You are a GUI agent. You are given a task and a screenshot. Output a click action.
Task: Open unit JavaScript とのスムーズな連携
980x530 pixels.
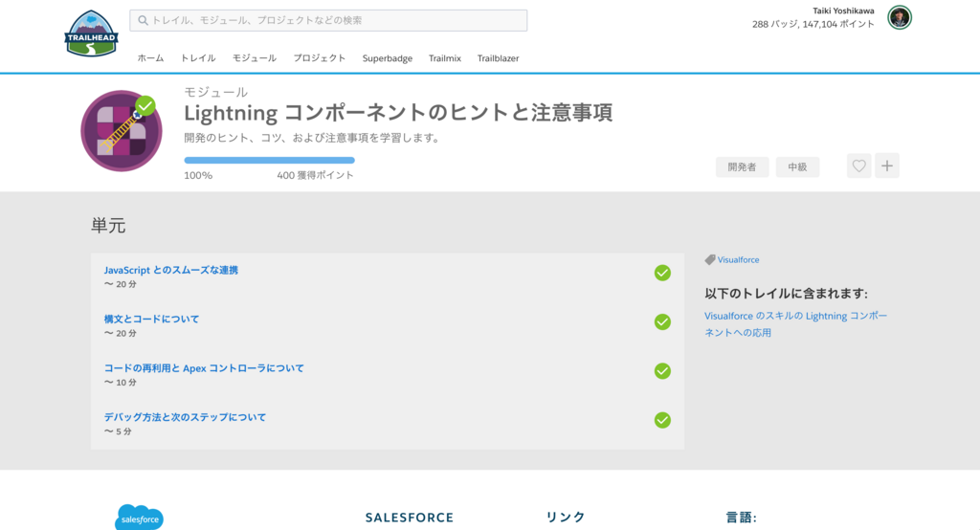pyautogui.click(x=171, y=270)
